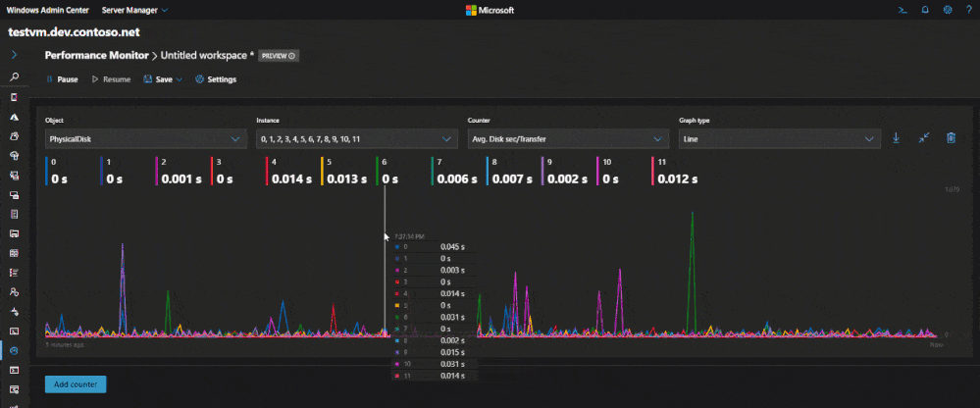
Task: Open the Graph type dropdown set to Line
Action: tap(780, 139)
